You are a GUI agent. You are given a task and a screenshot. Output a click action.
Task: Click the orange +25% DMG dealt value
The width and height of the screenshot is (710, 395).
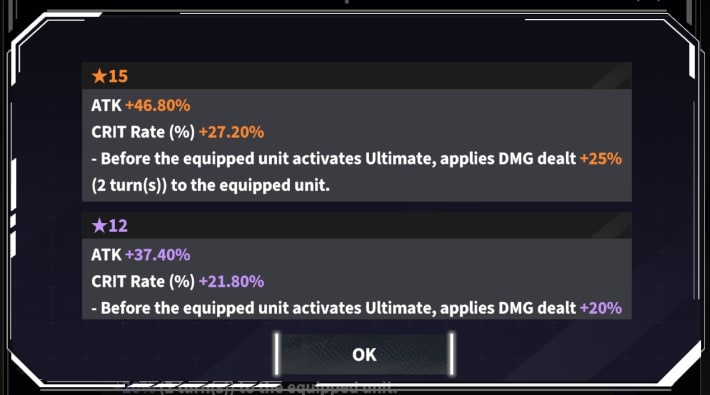(600, 159)
